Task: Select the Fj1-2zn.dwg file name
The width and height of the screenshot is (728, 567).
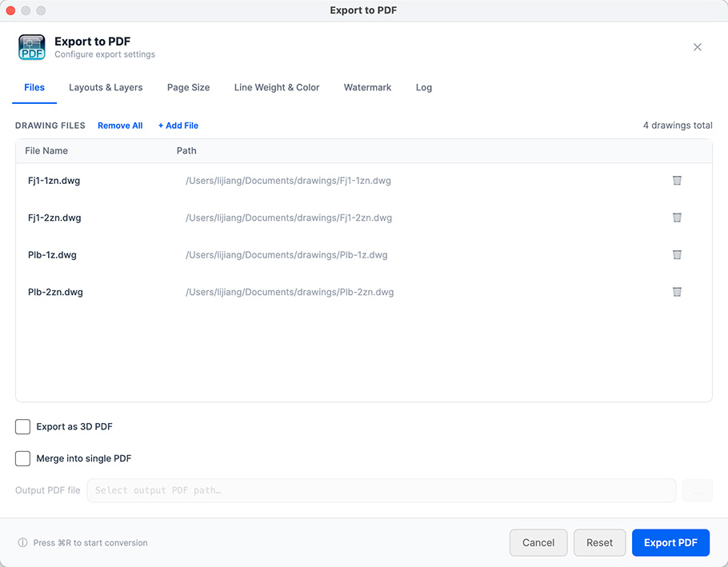Action: click(x=54, y=218)
